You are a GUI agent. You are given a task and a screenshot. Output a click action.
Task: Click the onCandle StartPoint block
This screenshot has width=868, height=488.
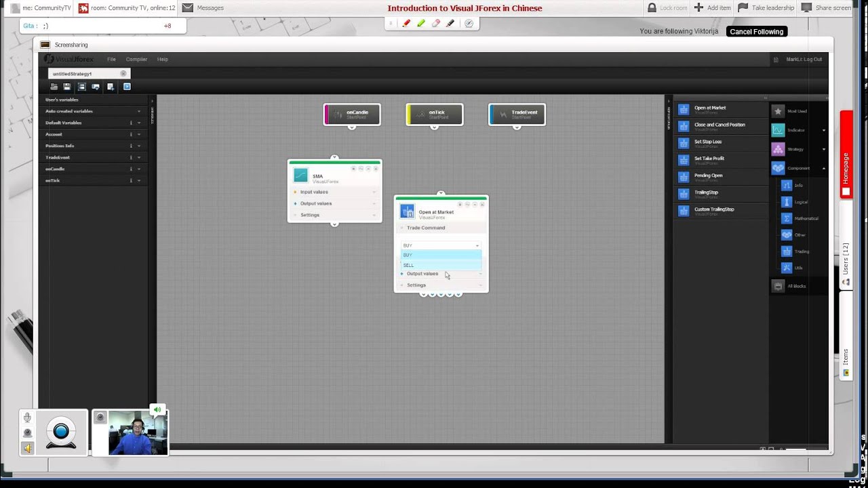pyautogui.click(x=352, y=115)
